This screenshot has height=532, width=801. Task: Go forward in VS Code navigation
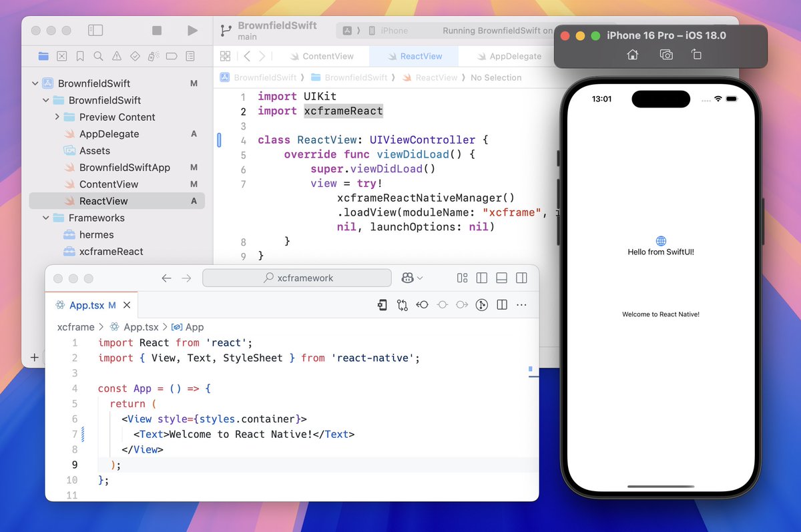tap(186, 278)
